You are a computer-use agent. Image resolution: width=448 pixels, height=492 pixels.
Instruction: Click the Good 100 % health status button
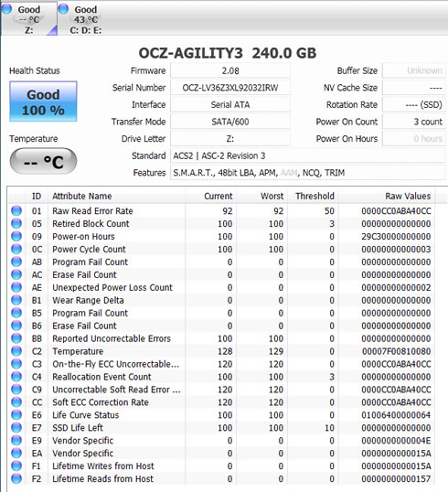click(x=43, y=102)
